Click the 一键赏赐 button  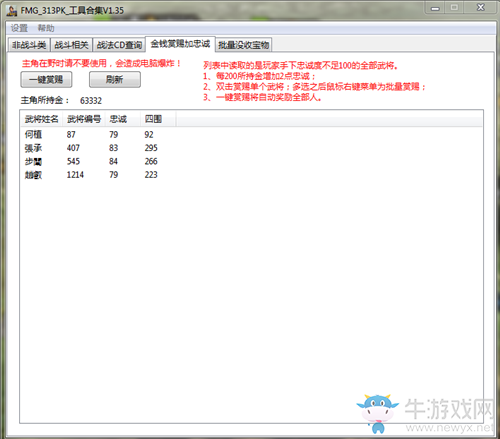click(46, 80)
